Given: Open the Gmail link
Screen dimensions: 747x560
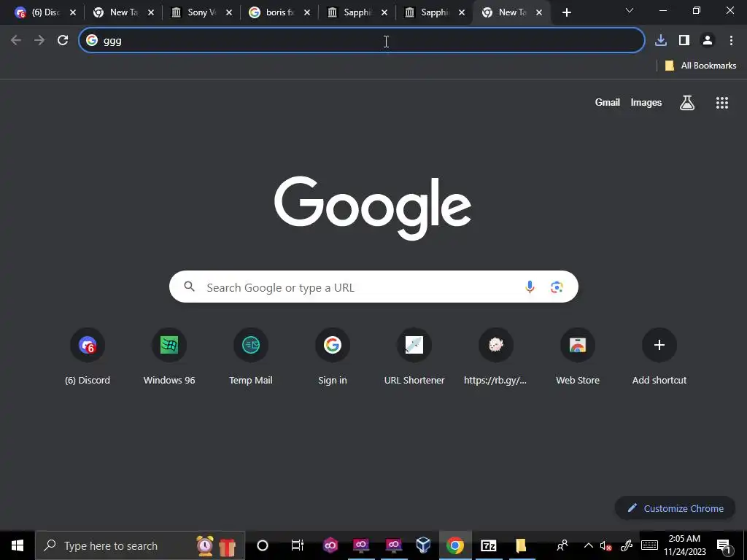Looking at the screenshot, I should coord(607,102).
